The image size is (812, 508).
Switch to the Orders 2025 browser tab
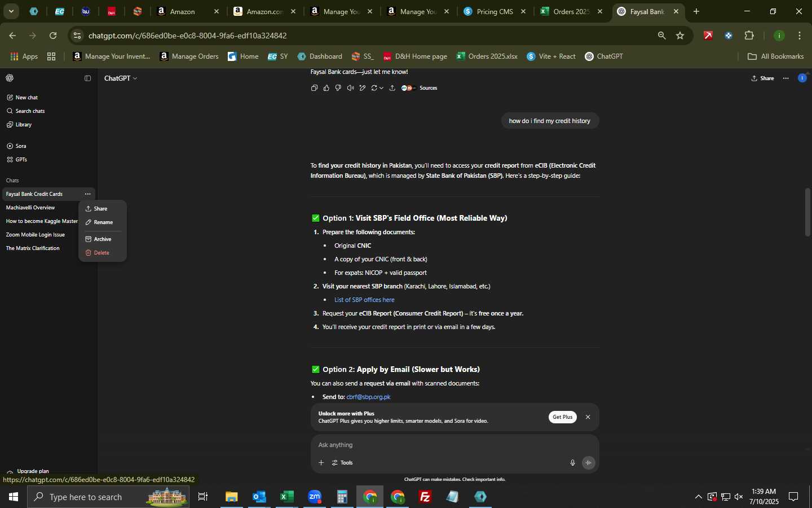(x=571, y=11)
